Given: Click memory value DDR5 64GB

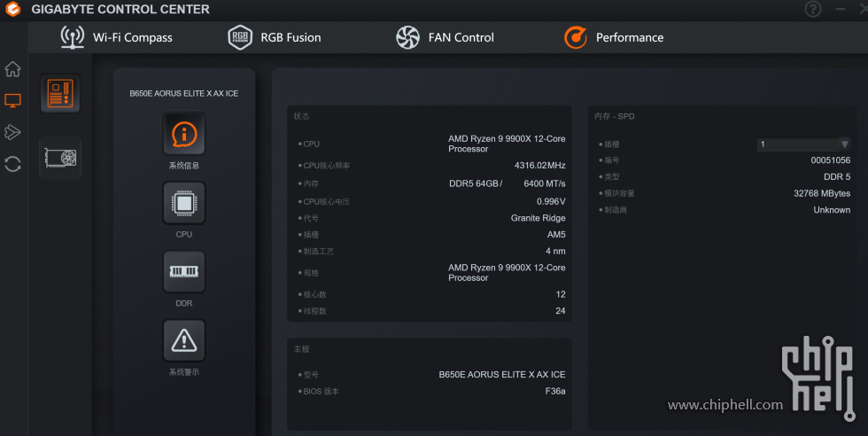Looking at the screenshot, I should 476,183.
